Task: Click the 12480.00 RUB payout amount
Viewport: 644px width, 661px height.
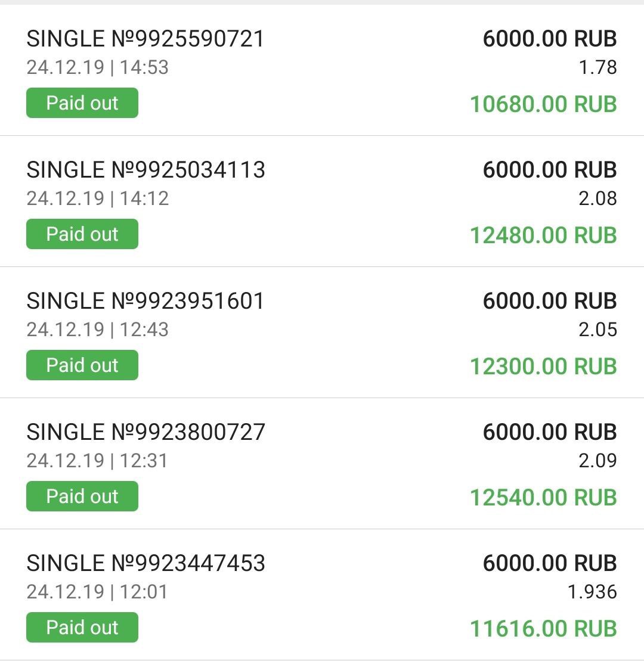Action: coord(543,235)
